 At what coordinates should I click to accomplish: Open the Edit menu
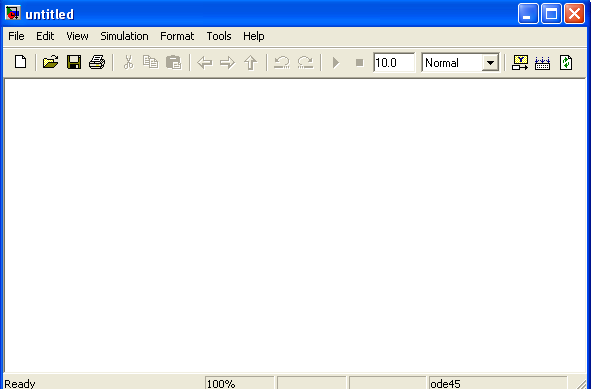(45, 36)
